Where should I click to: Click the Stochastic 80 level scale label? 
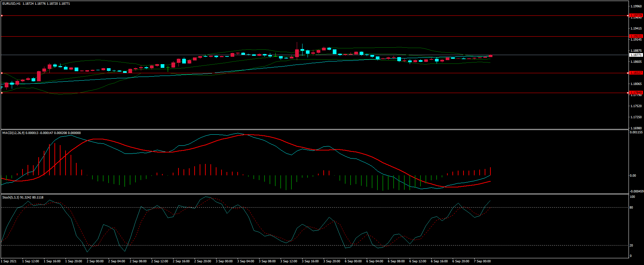631,208
